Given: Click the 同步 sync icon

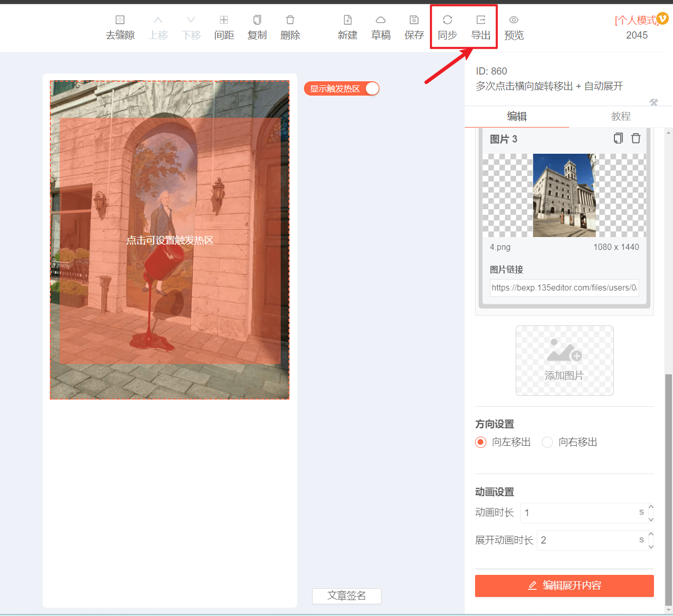Looking at the screenshot, I should [447, 20].
